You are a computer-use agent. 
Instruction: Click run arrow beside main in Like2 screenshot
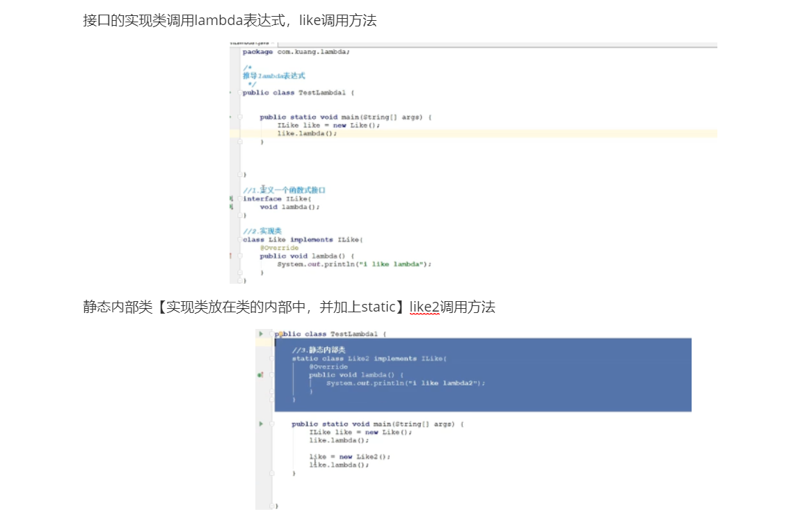click(x=261, y=424)
